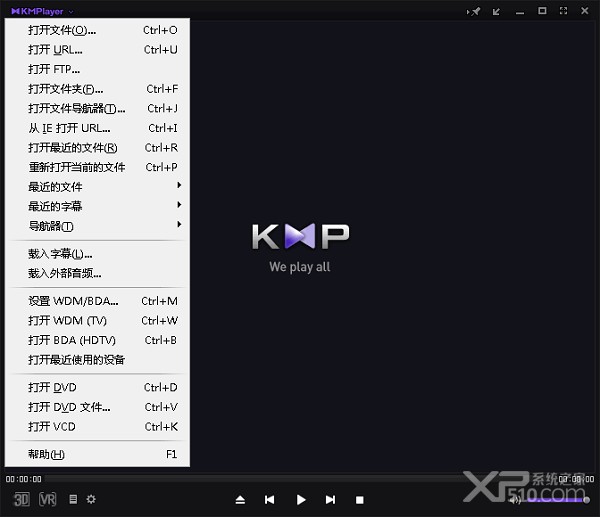This screenshot has width=600, height=517.
Task: Open 设置 WDM/BDA... entry
Action: pos(97,301)
